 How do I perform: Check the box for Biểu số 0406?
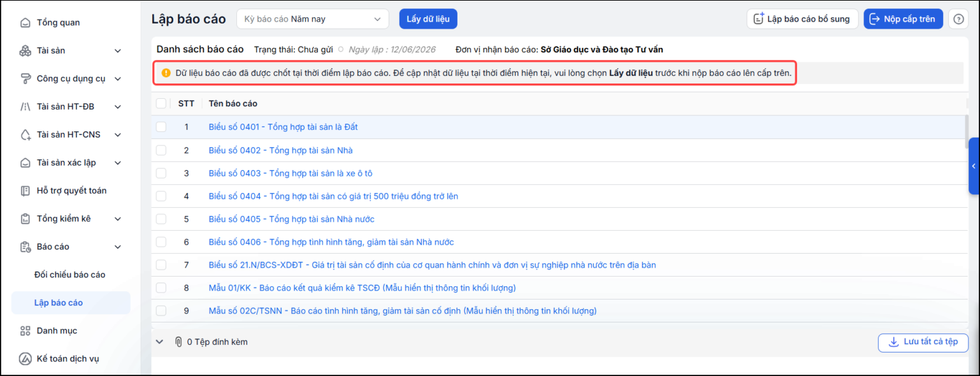(161, 242)
